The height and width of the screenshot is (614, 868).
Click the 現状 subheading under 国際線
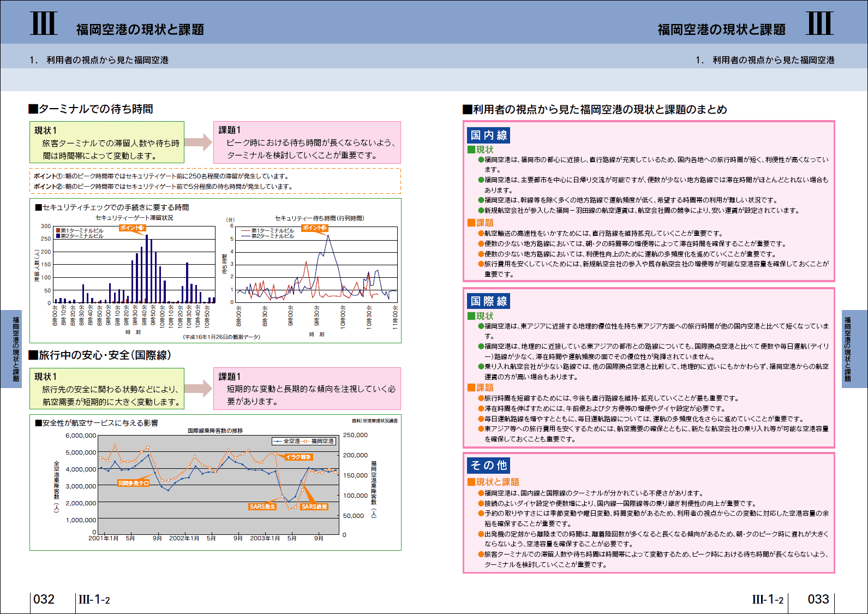[480, 316]
